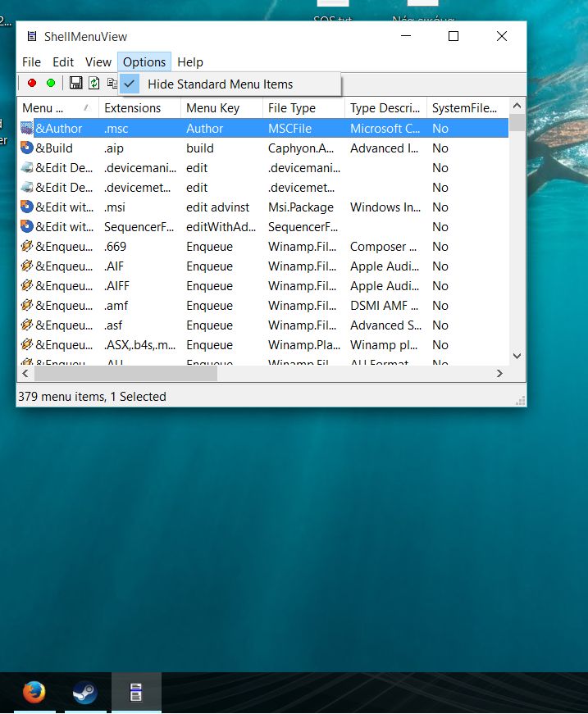Open the View menu
Viewport: 588px width, 714px height.
pos(98,62)
